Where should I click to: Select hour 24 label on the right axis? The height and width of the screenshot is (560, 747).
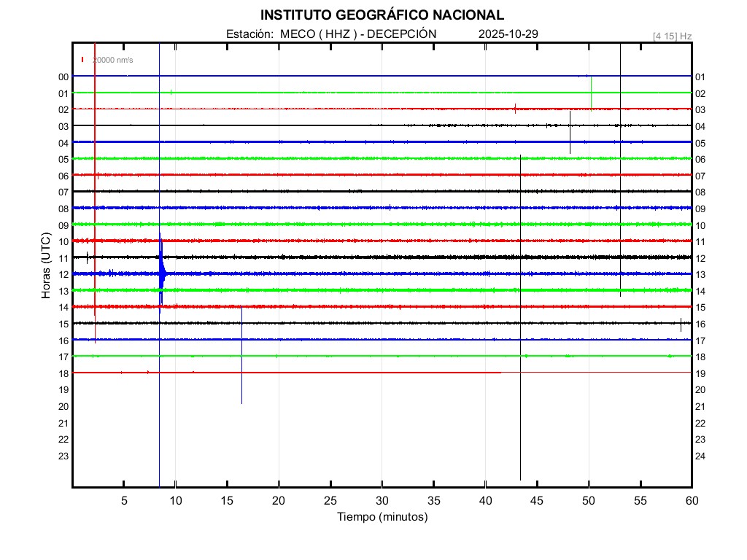point(700,456)
